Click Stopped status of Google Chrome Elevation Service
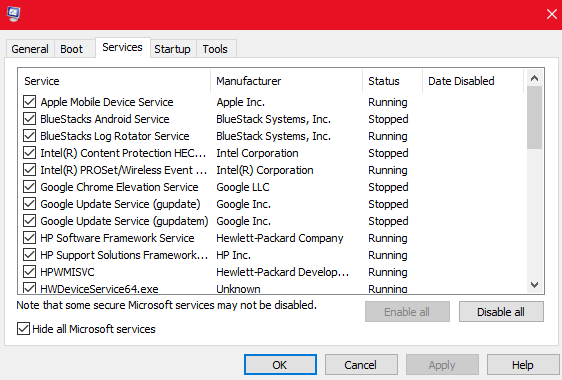This screenshot has width=562, height=380. coord(388,187)
